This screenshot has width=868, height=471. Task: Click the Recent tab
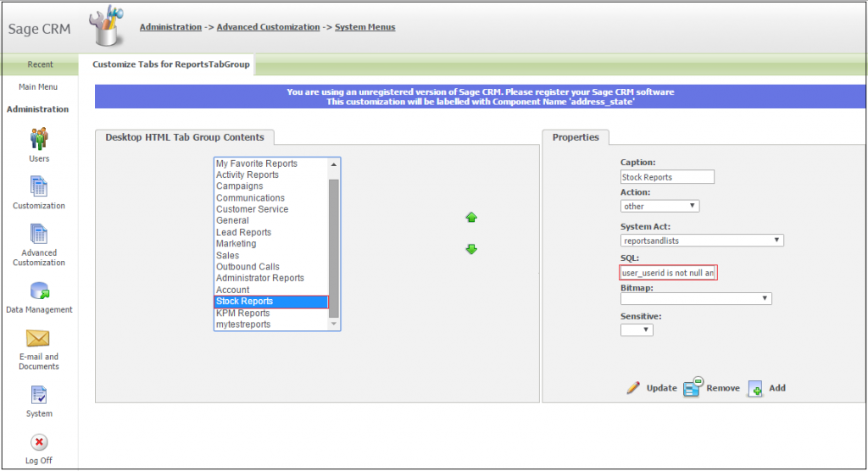click(x=40, y=64)
